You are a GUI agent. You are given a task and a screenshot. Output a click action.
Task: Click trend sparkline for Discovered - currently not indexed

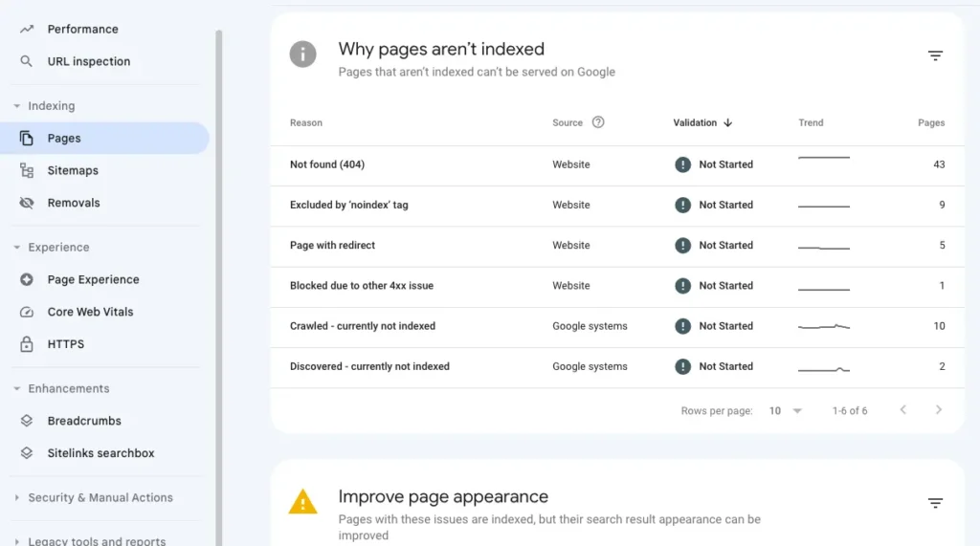tap(824, 368)
